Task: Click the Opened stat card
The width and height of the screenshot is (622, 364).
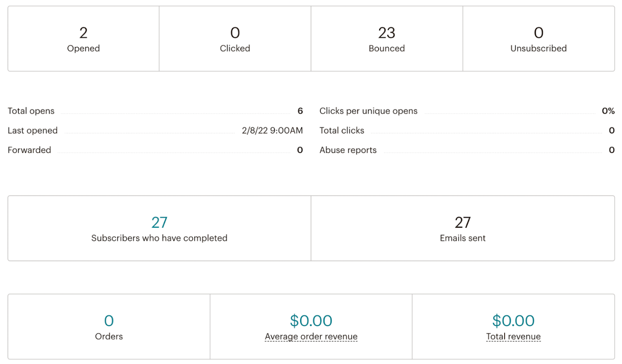Action: [83, 38]
